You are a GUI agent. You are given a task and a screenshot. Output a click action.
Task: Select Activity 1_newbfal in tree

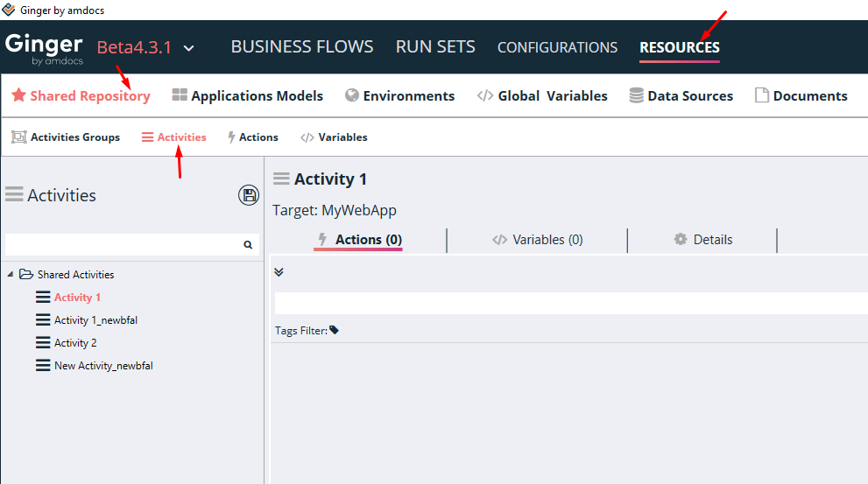(95, 320)
